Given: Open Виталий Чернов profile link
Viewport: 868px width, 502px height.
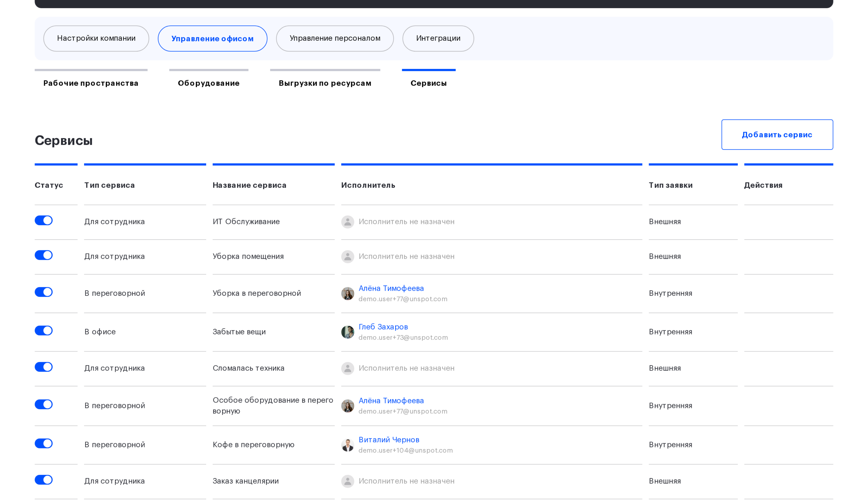Looking at the screenshot, I should [389, 440].
